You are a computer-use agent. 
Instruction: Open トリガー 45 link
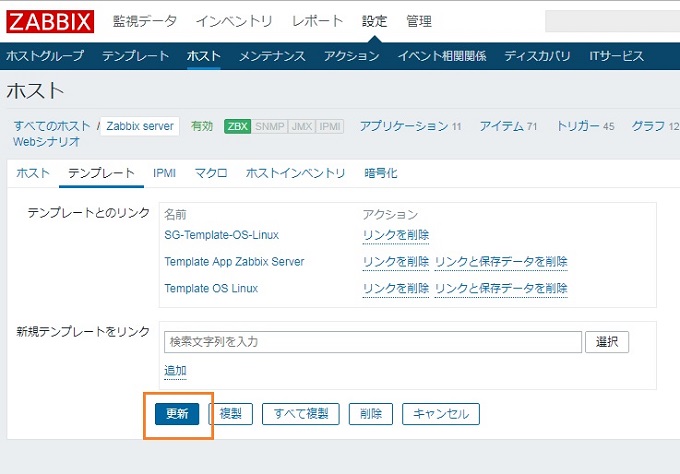click(x=585, y=126)
